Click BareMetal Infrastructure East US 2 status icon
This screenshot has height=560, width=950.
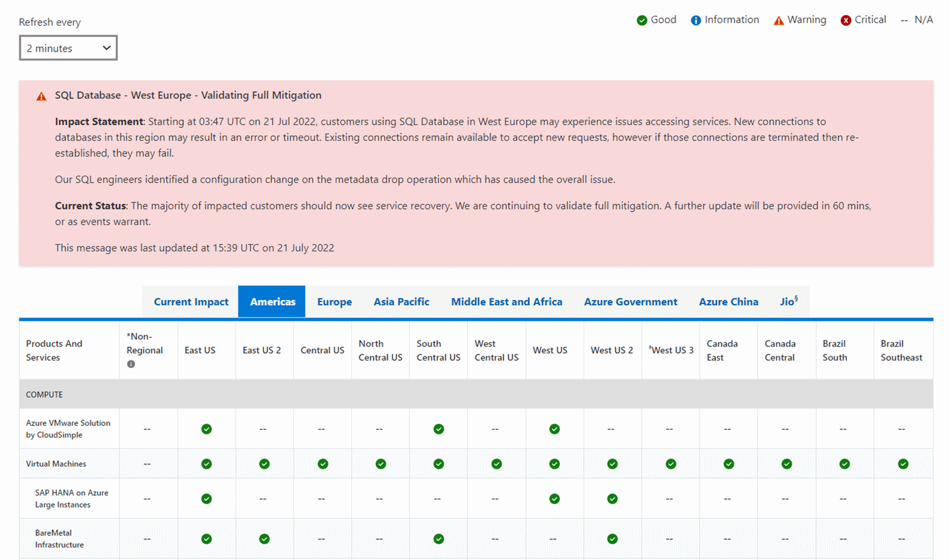[264, 539]
